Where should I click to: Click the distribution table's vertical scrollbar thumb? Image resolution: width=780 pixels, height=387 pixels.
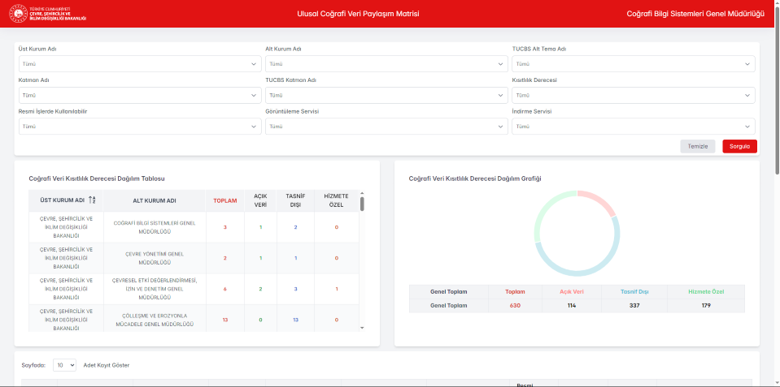(x=362, y=204)
